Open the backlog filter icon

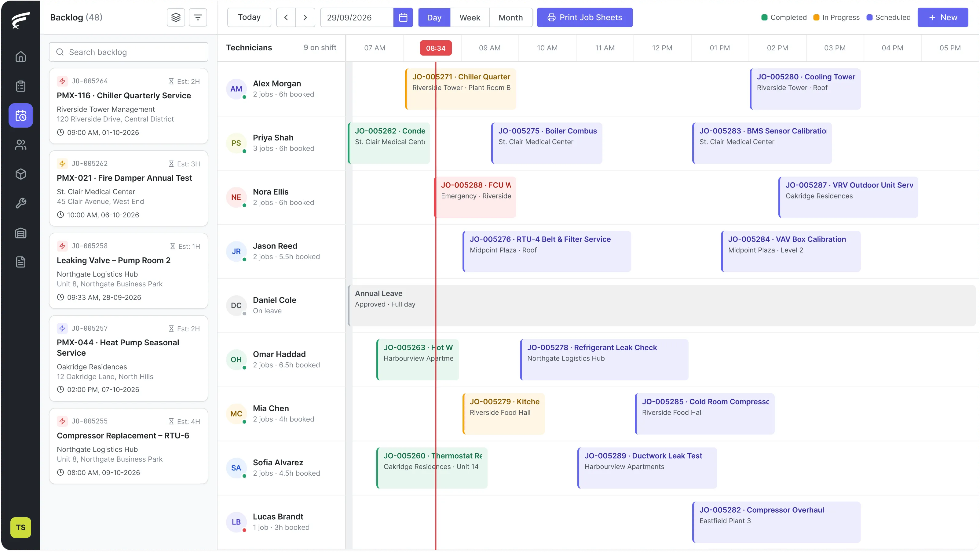point(198,17)
